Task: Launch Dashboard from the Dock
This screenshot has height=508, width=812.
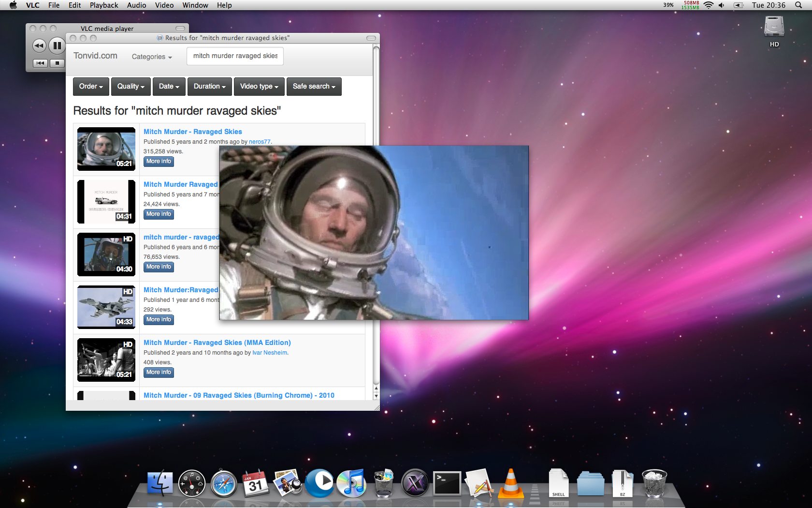Action: 192,483
